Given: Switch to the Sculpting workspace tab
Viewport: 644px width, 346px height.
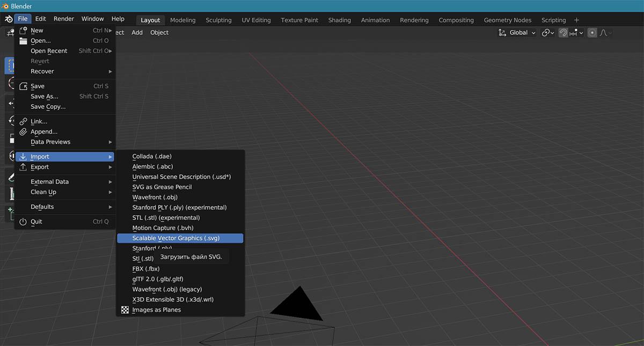Looking at the screenshot, I should (218, 20).
